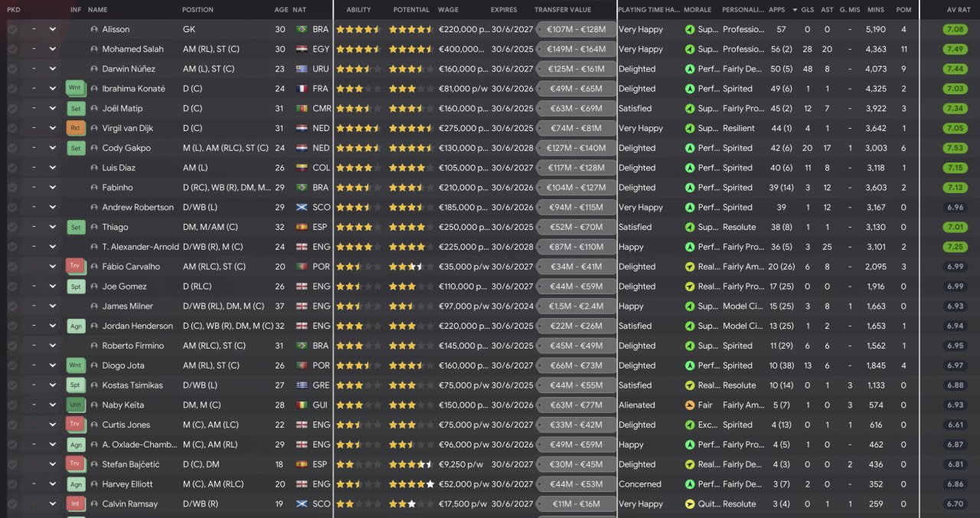Click Cody Gakpo's 7.53 average rating badge

(x=955, y=148)
